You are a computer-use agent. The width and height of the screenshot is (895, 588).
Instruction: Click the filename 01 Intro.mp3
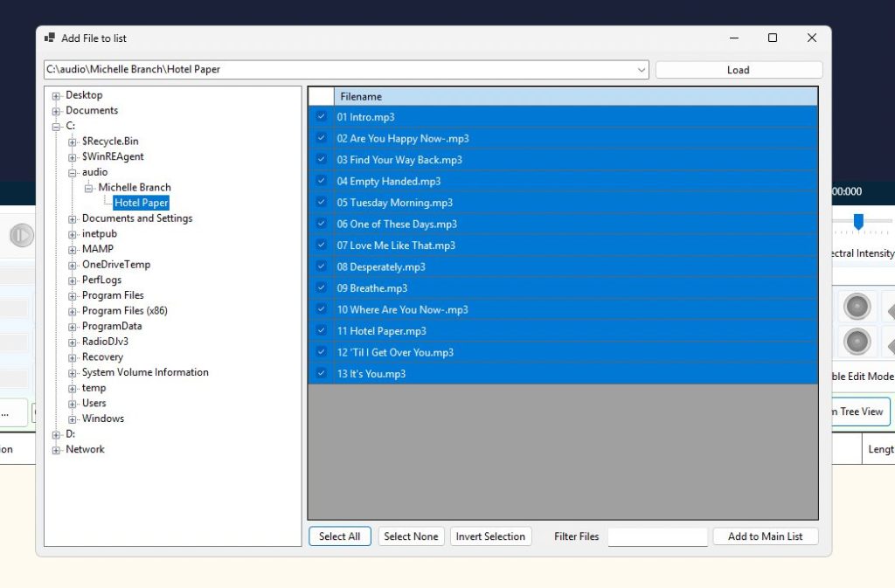[x=365, y=117]
